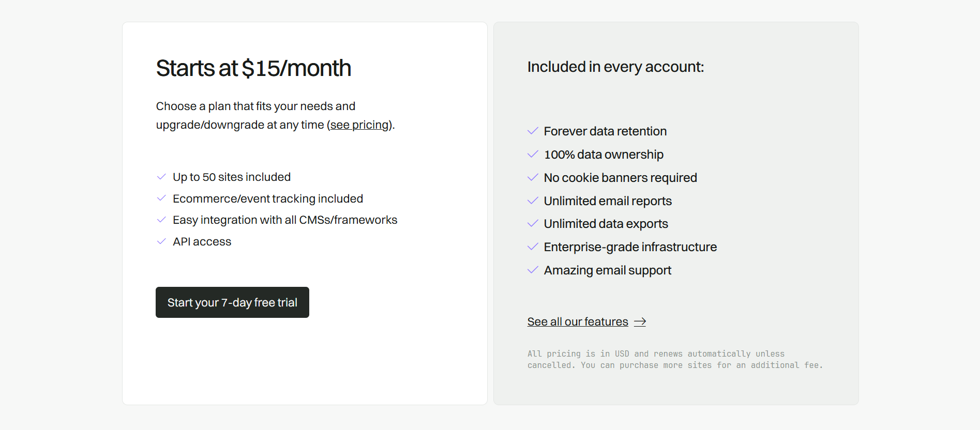
Task: Select the left white pricing card
Action: click(x=304, y=362)
